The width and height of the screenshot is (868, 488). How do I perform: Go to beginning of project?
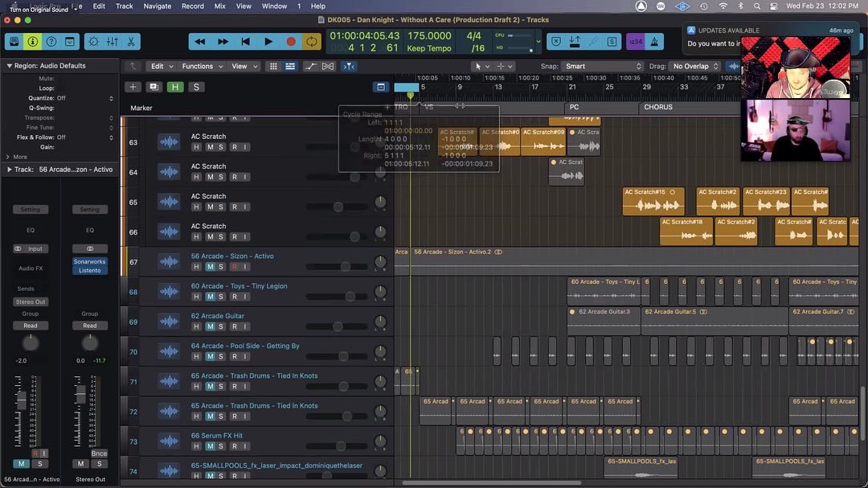tap(245, 42)
